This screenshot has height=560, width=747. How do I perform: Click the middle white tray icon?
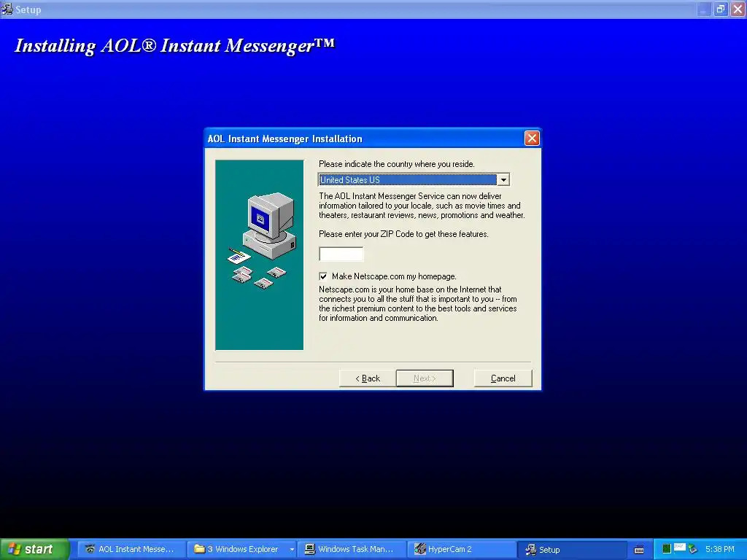[679, 548]
